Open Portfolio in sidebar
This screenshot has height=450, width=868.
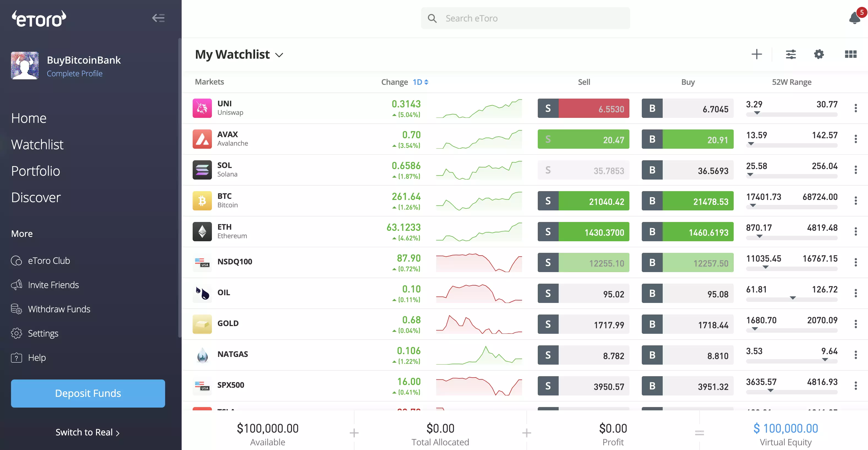pos(36,171)
